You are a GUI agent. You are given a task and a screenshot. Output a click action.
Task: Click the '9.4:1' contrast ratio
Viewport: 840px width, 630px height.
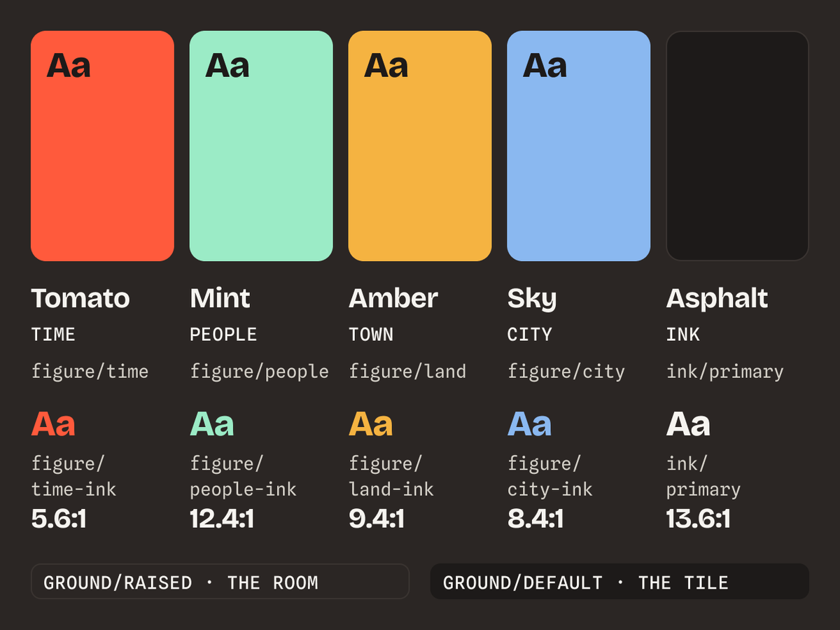(377, 519)
